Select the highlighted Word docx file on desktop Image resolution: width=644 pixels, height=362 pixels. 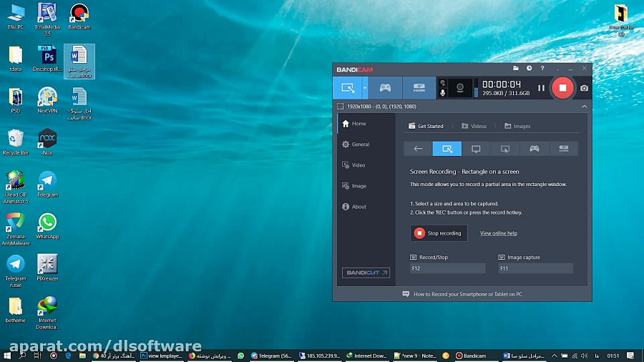[79, 62]
